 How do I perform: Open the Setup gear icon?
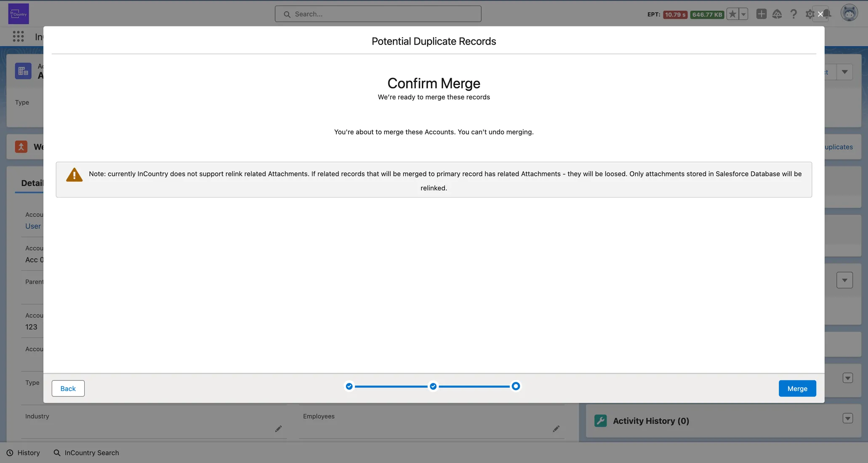coord(809,14)
